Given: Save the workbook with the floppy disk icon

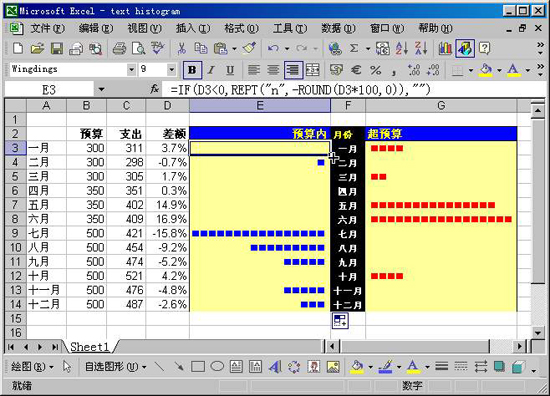Looking at the screenshot, I should [57, 48].
